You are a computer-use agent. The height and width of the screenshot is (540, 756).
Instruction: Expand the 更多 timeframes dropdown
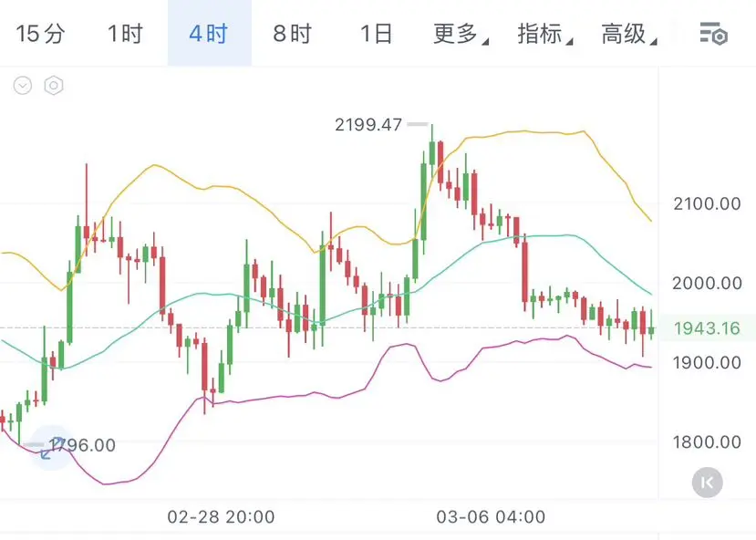[x=459, y=35]
